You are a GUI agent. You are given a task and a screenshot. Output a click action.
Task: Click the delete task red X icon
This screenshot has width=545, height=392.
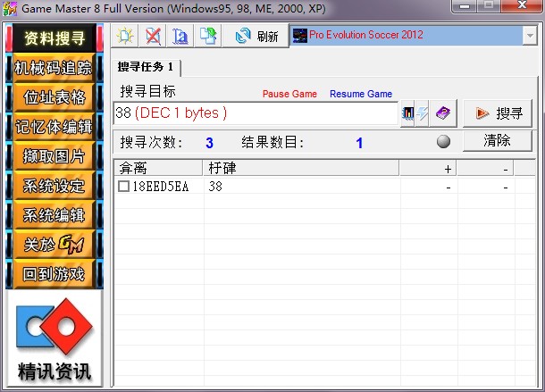pyautogui.click(x=153, y=36)
